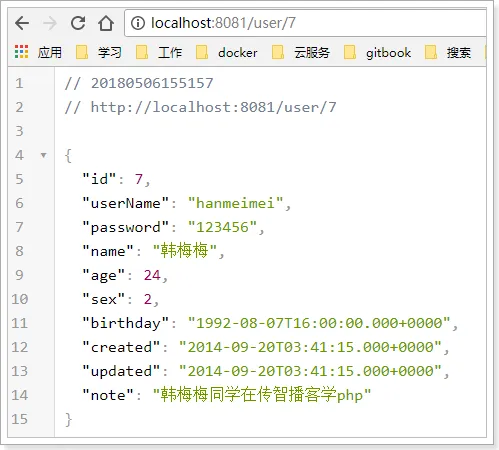Click the note value ending in php
The image size is (499, 450).
(x=262, y=395)
